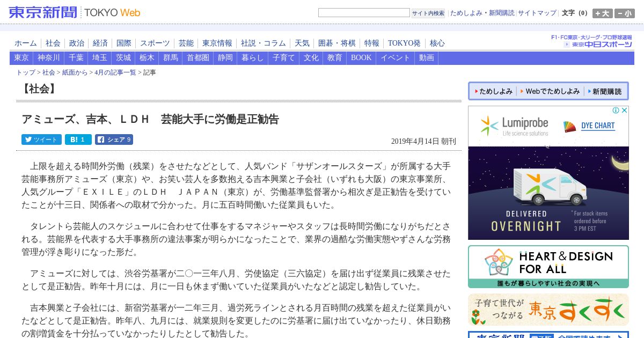Open the 東京情報 section

click(x=217, y=43)
